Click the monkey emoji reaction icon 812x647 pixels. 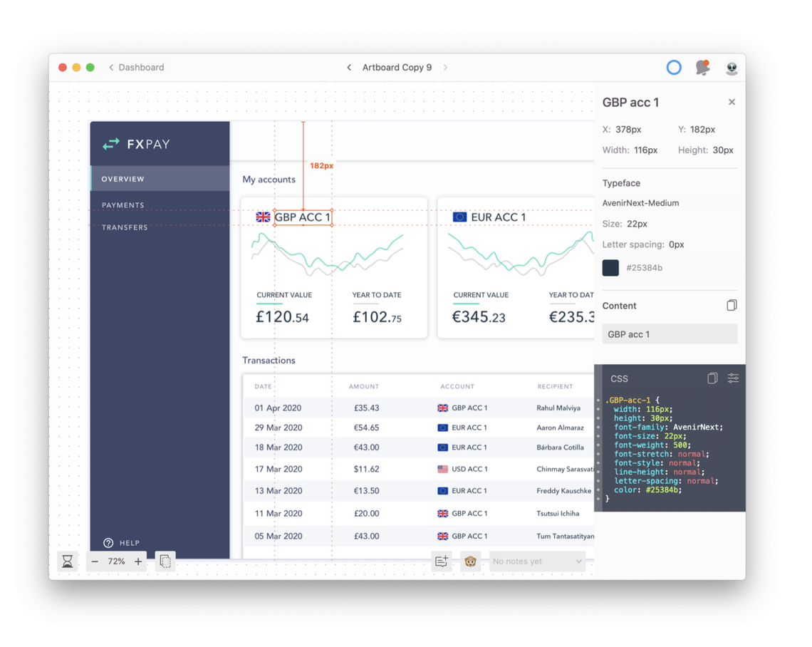pos(471,561)
